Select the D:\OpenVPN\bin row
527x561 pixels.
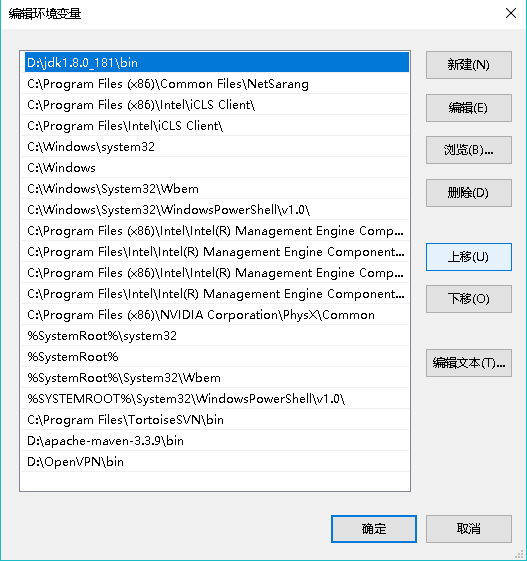tap(217, 462)
